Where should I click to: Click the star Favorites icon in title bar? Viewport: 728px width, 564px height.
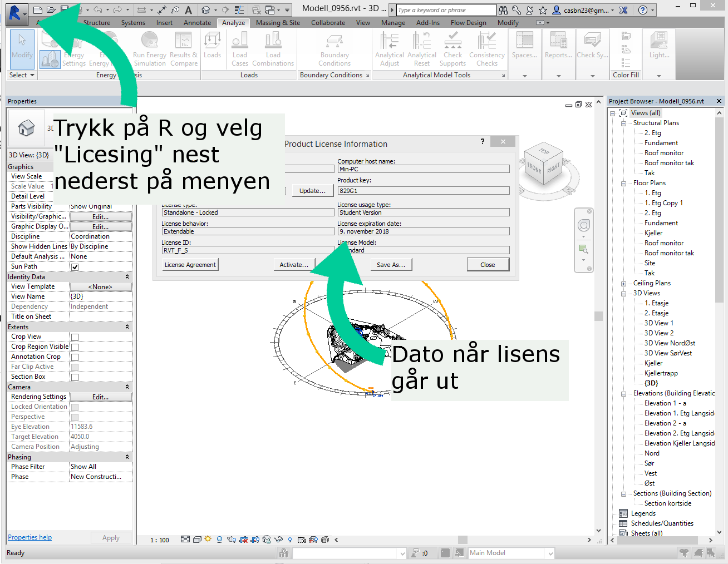[543, 10]
